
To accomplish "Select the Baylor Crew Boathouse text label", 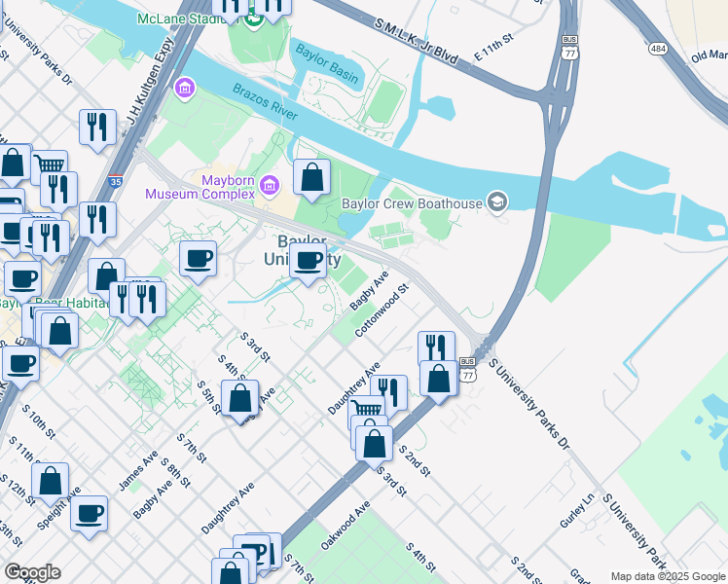I will (x=412, y=203).
